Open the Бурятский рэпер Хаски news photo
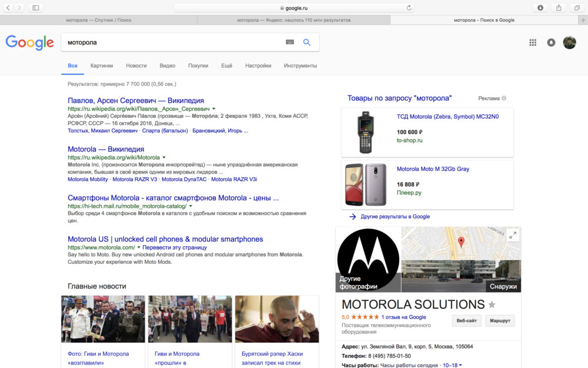This screenshot has height=368, width=588. (277, 319)
